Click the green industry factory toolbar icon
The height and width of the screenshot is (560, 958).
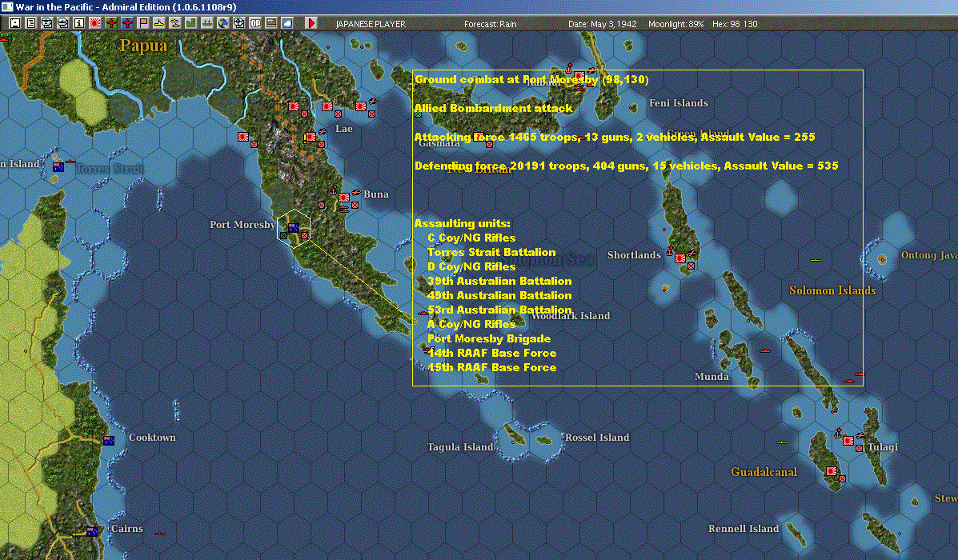190,23
